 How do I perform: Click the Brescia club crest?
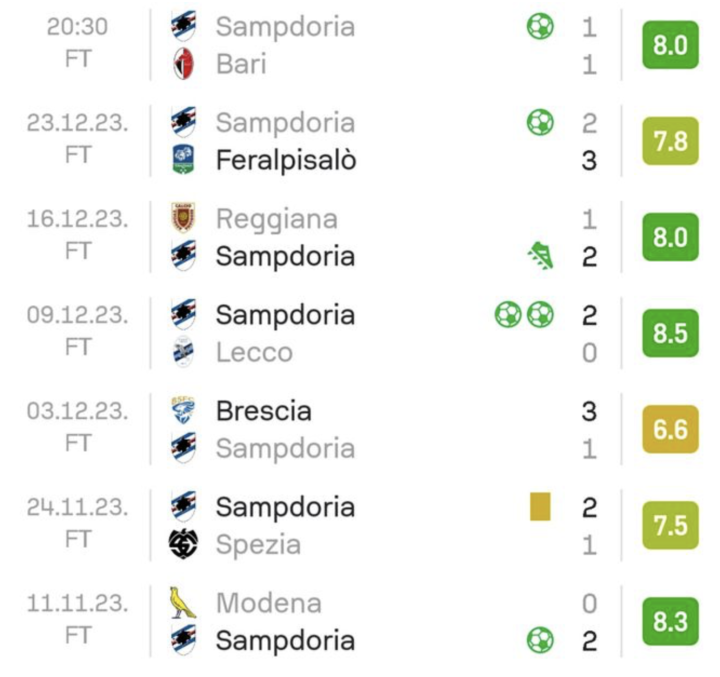point(183,410)
